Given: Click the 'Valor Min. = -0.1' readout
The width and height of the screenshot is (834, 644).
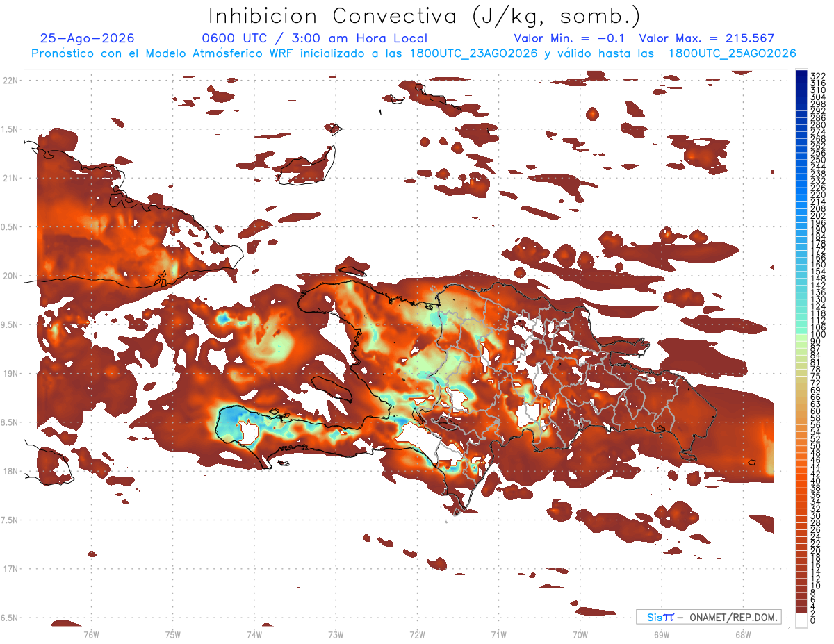Looking at the screenshot, I should (x=569, y=39).
